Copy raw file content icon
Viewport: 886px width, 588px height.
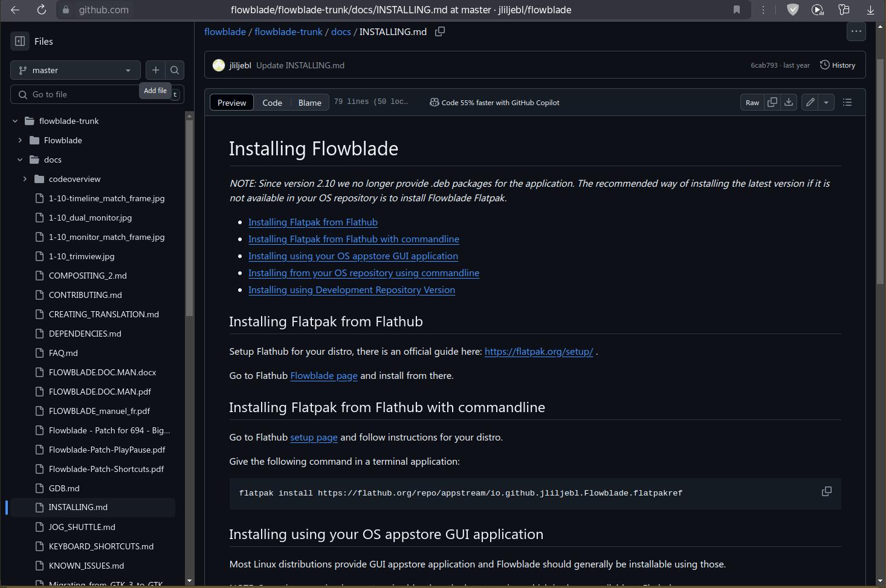(772, 102)
